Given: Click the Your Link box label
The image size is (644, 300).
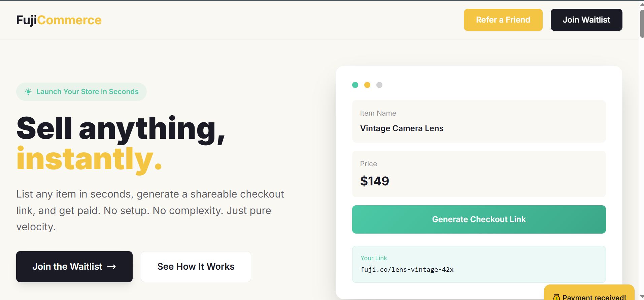Looking at the screenshot, I should tap(374, 258).
